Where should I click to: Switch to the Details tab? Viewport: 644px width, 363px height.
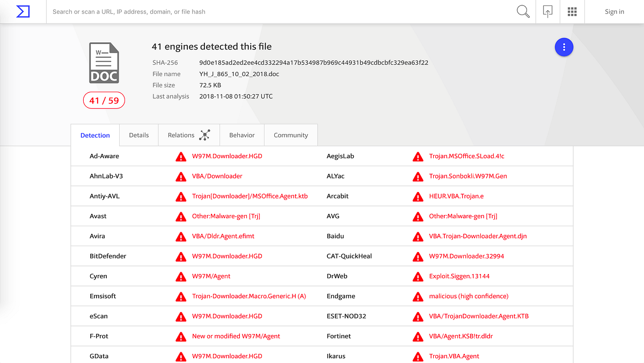pyautogui.click(x=138, y=135)
